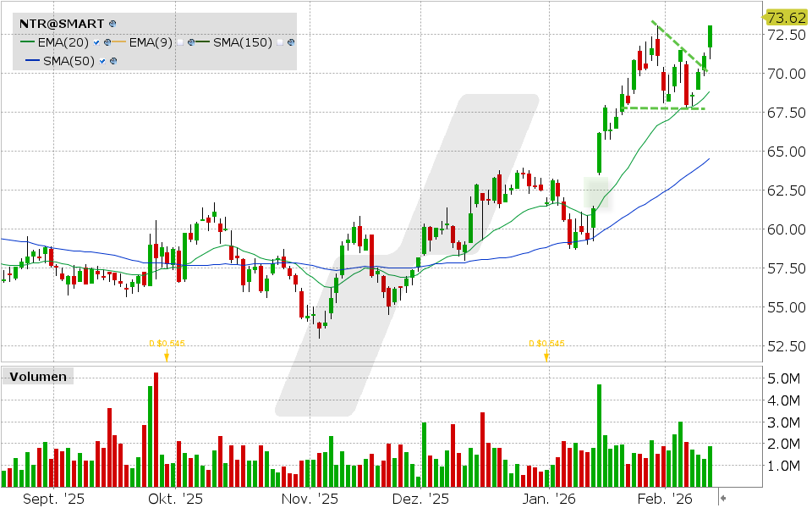812x508 pixels.
Task: Click the 70.00 price axis label
Action: (x=785, y=72)
